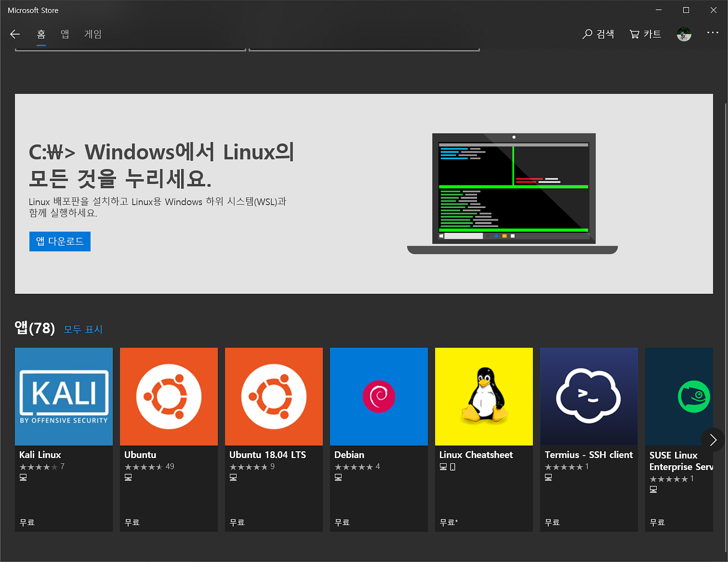The height and width of the screenshot is (562, 728).
Task: Minimize the Microsoft Store window
Action: pyautogui.click(x=658, y=10)
